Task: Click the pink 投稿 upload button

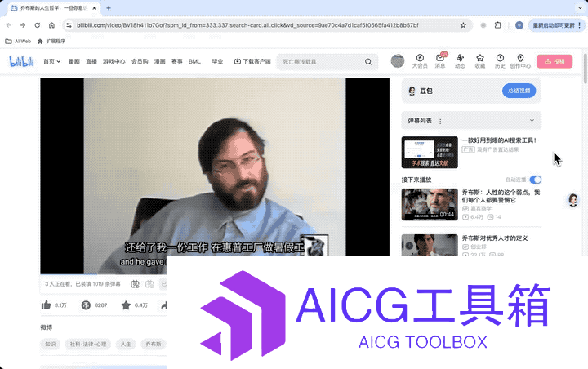Action: pos(555,61)
